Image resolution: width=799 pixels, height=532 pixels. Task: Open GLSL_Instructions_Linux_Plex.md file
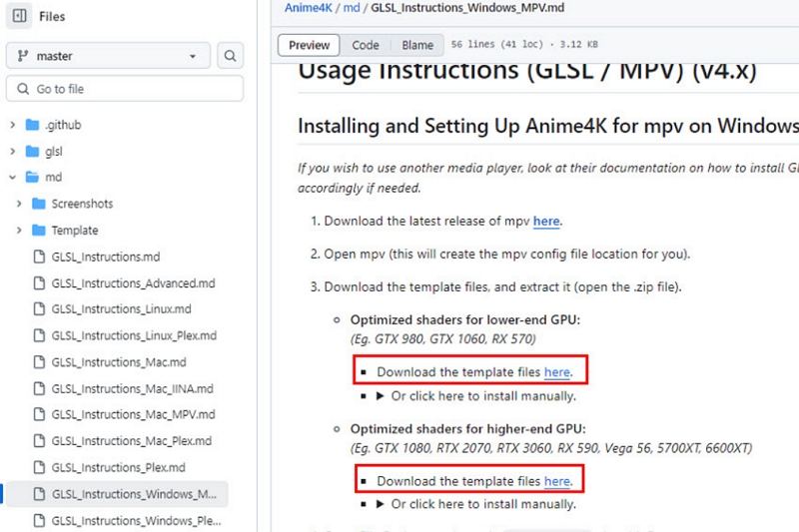click(134, 335)
